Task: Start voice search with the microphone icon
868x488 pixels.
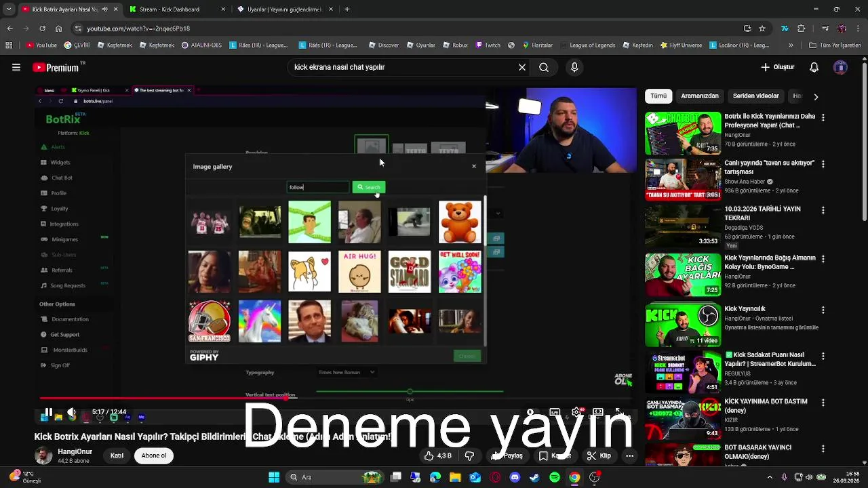Action: [x=574, y=67]
